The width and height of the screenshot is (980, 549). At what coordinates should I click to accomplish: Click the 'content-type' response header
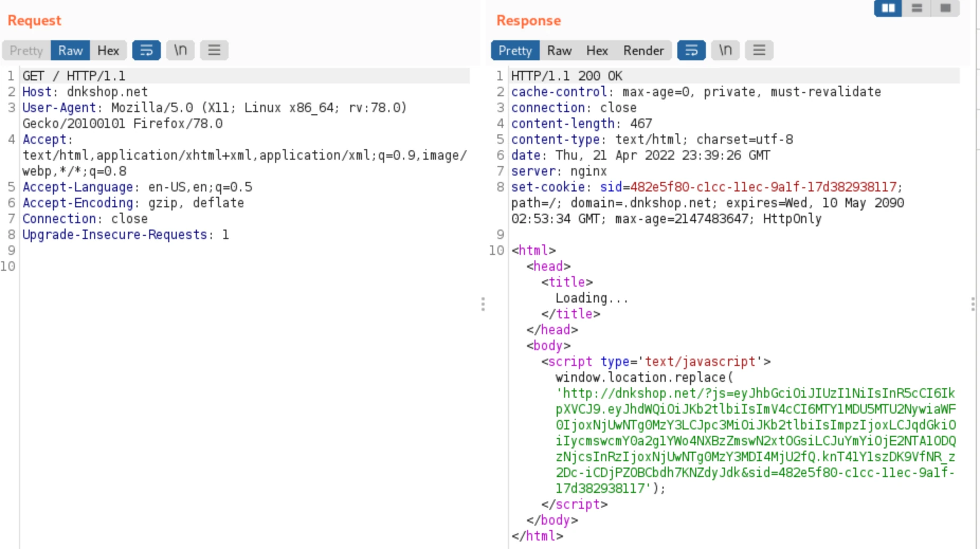[555, 140]
